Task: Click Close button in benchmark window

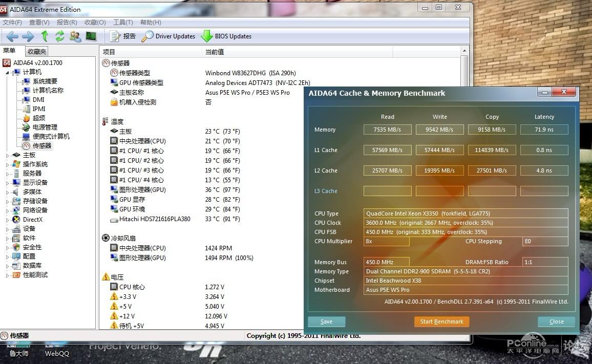Action: click(x=557, y=322)
